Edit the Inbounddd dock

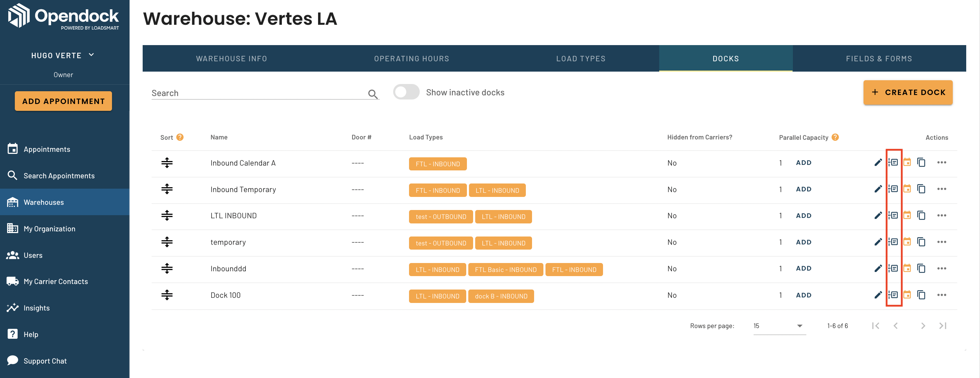point(878,268)
